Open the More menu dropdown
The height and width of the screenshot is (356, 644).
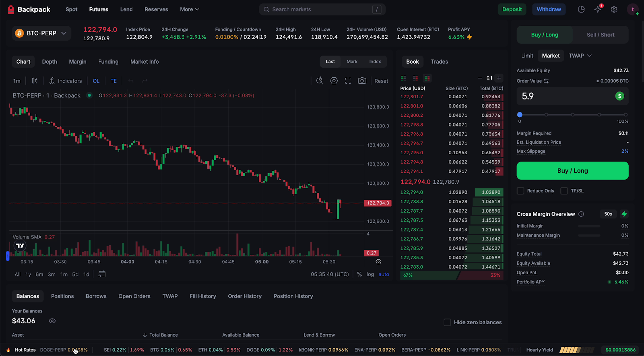pyautogui.click(x=190, y=9)
